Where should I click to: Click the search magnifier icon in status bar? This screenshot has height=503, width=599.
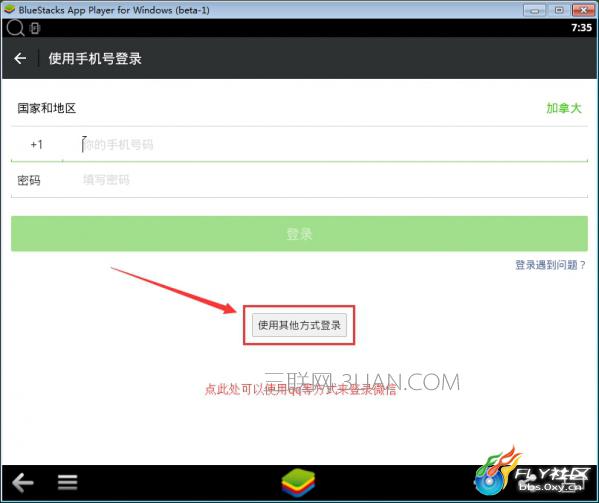(x=15, y=28)
